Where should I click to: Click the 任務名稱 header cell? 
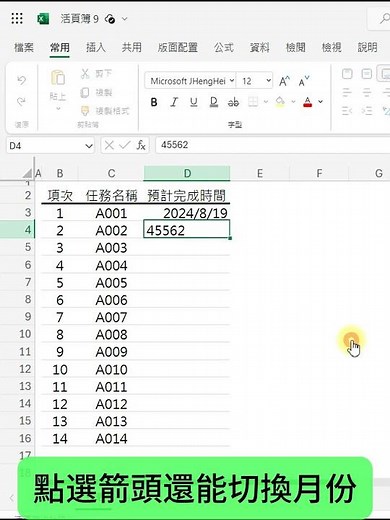[x=111, y=196]
